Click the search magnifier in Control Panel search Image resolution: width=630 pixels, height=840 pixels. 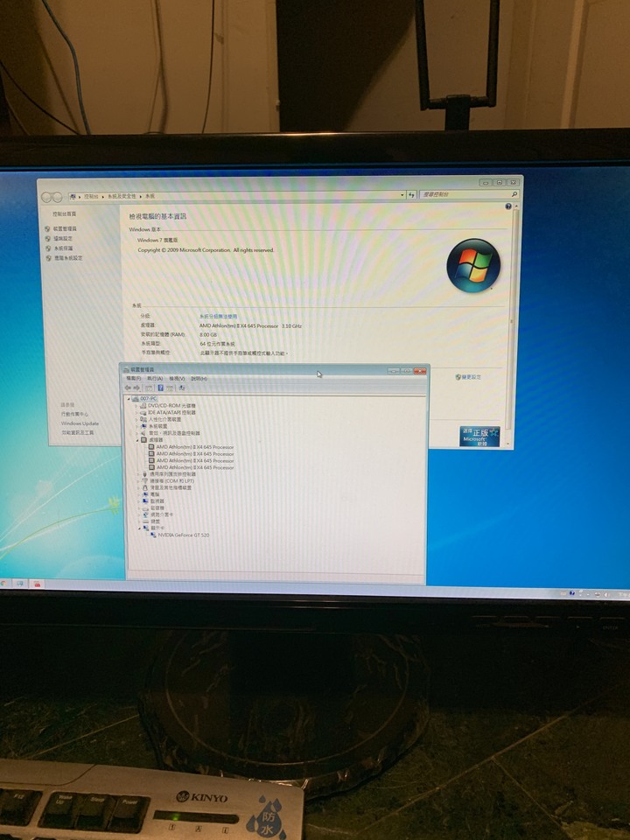click(514, 194)
